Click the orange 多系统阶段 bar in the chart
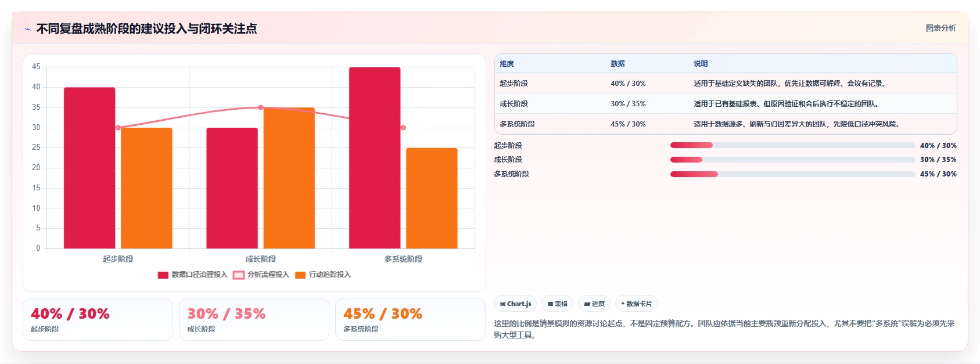This screenshot has width=980, height=364. click(432, 198)
